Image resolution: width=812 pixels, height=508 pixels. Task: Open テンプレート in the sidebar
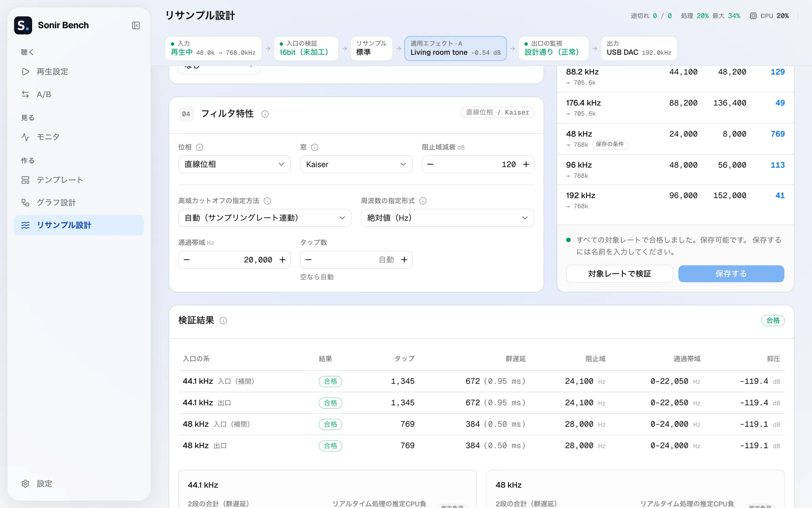pyautogui.click(x=79, y=180)
